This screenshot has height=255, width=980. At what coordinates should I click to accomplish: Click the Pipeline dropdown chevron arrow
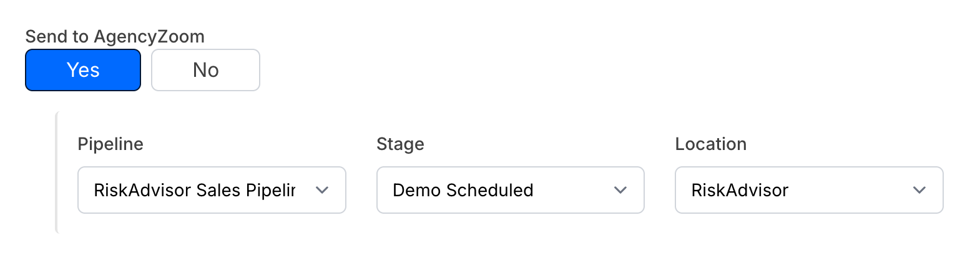pos(322,190)
